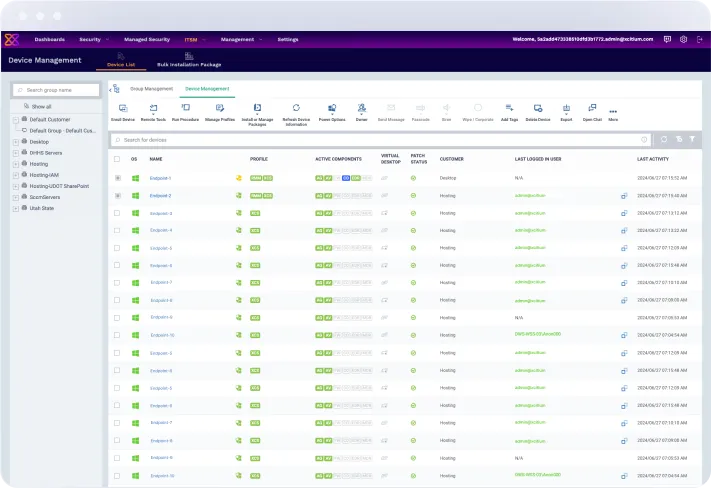The image size is (711, 488).
Task: Click the gear settings icon in the top bar
Action: click(683, 39)
